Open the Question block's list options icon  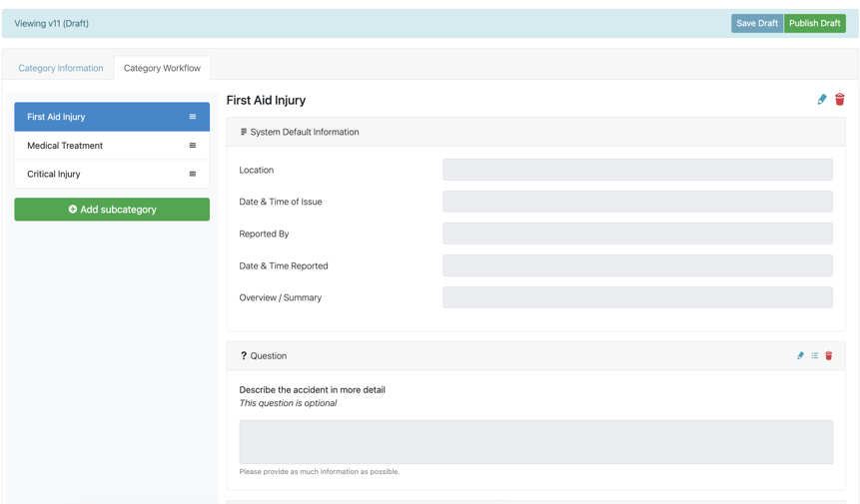pos(814,355)
